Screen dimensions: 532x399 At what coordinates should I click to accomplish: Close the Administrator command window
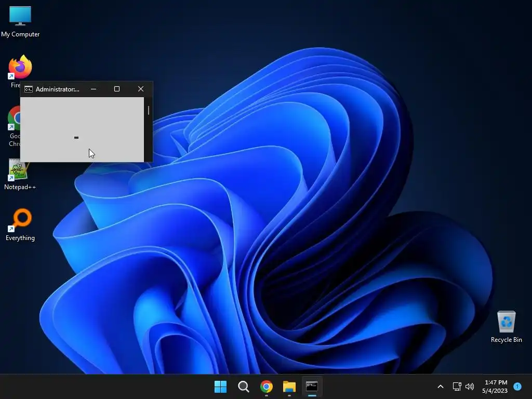point(141,89)
